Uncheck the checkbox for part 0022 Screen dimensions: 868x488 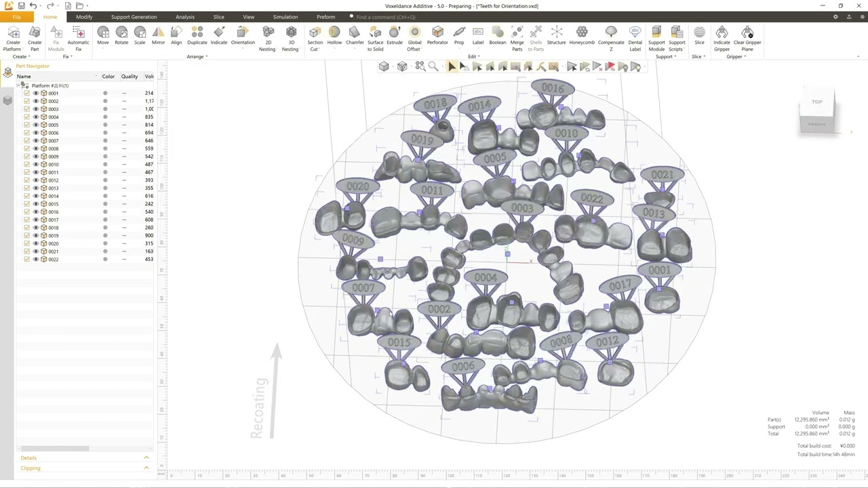click(27, 259)
